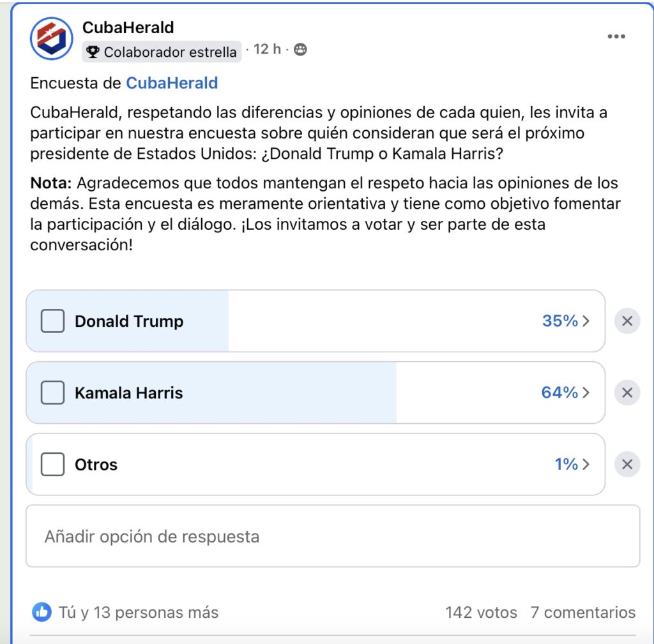The width and height of the screenshot is (654, 644).
Task: Open the post options ellipsis menu
Action: pos(616,36)
